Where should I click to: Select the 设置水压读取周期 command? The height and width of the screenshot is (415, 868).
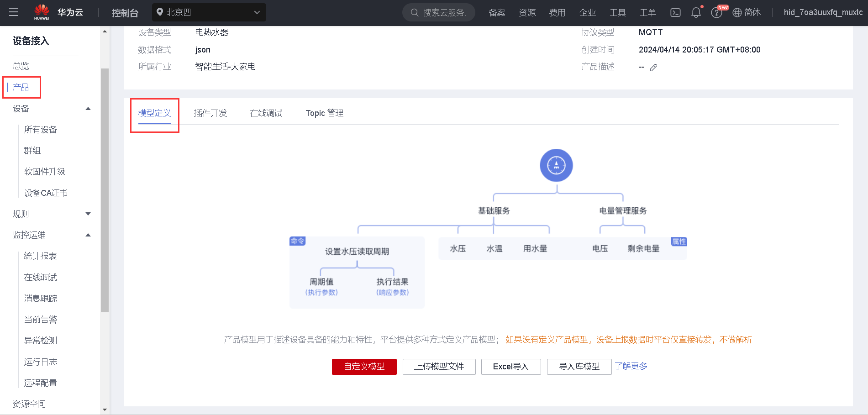click(357, 252)
